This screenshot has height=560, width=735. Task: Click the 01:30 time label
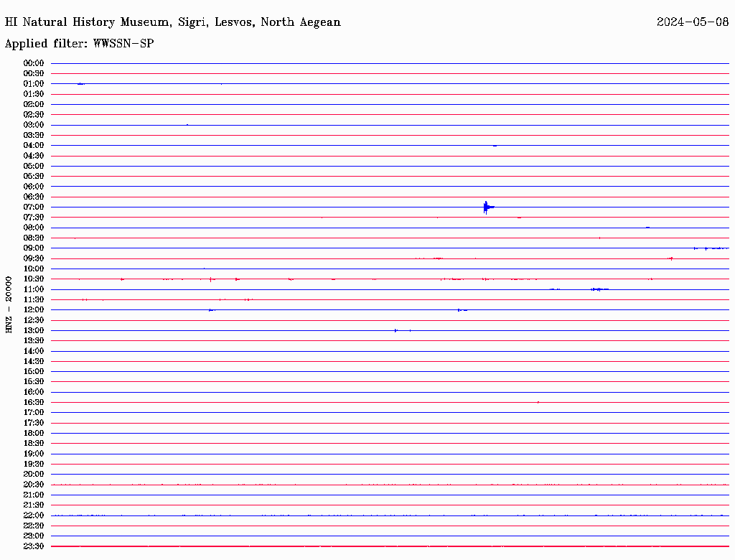34,94
